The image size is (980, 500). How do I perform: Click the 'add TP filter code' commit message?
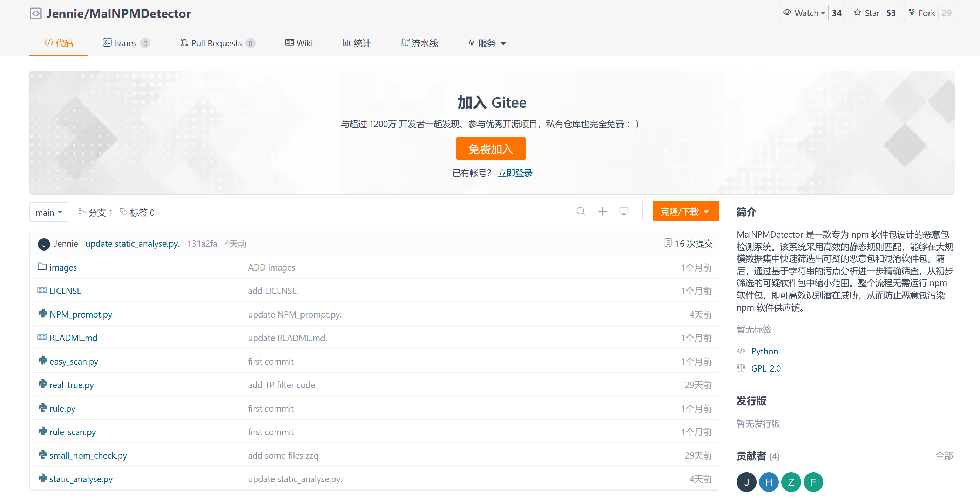coord(282,385)
